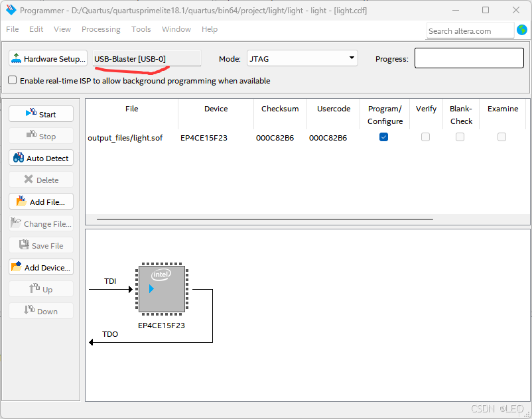This screenshot has width=532, height=419.
Task: Open the Help menu
Action: (x=210, y=29)
